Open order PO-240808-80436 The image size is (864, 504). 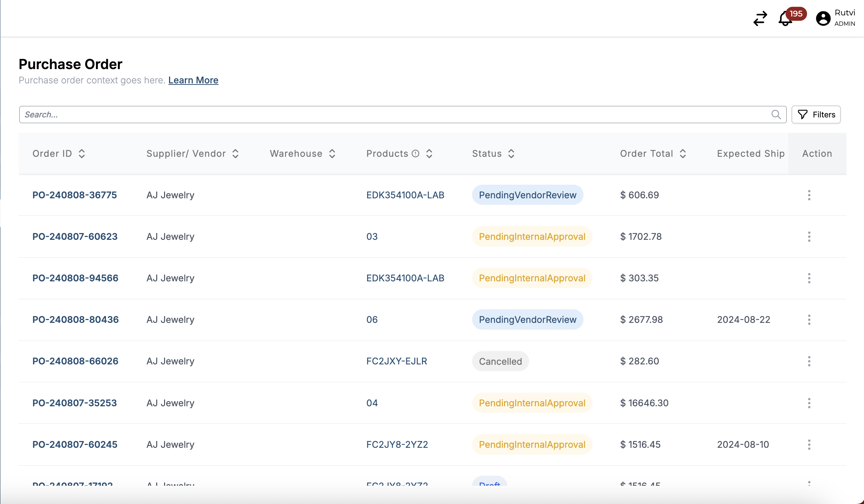click(x=75, y=320)
